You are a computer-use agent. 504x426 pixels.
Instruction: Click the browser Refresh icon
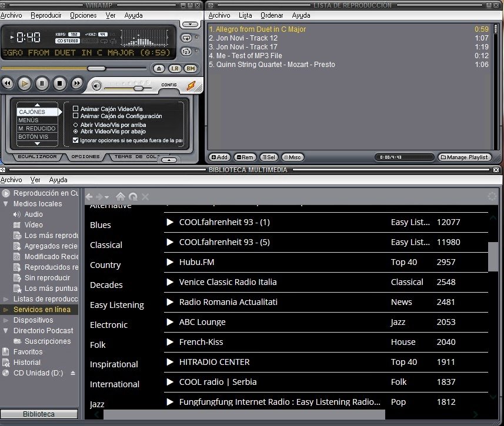pyautogui.click(x=133, y=197)
